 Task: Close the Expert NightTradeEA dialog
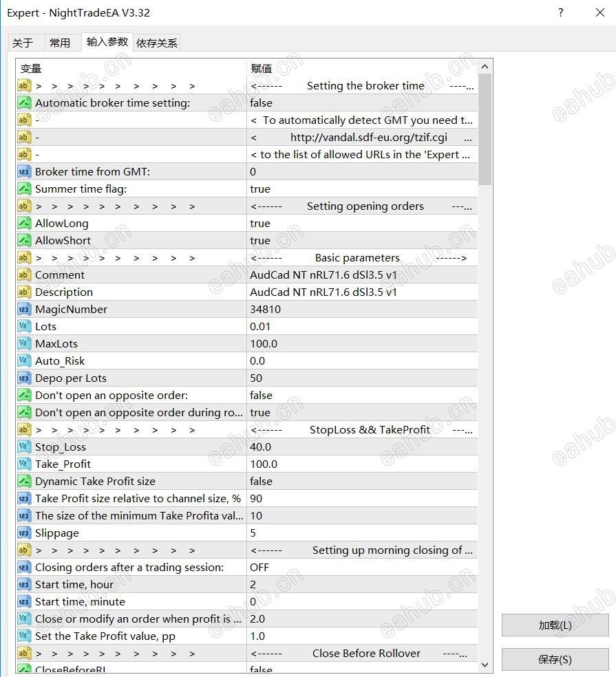(600, 12)
